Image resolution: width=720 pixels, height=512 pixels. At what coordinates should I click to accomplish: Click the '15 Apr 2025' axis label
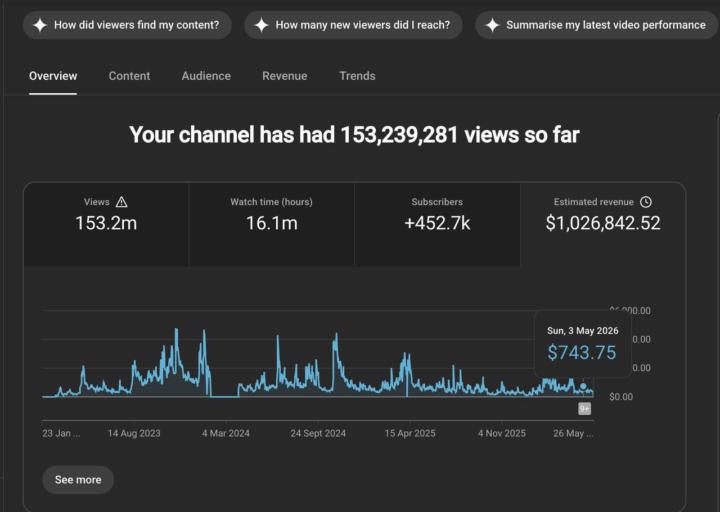click(410, 433)
